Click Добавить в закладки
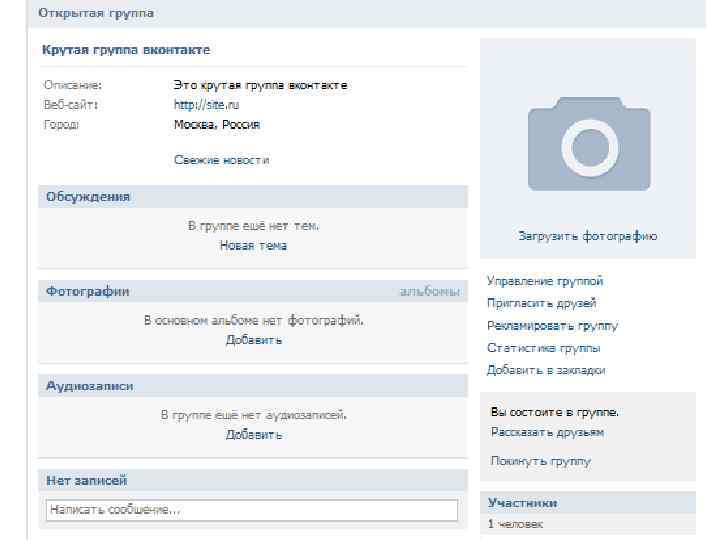720x540 pixels. click(x=546, y=370)
